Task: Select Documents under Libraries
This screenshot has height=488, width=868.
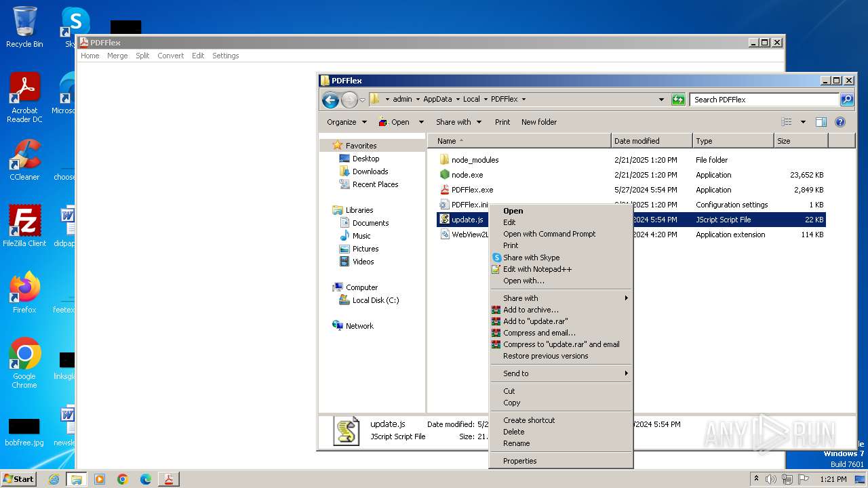Action: (370, 223)
